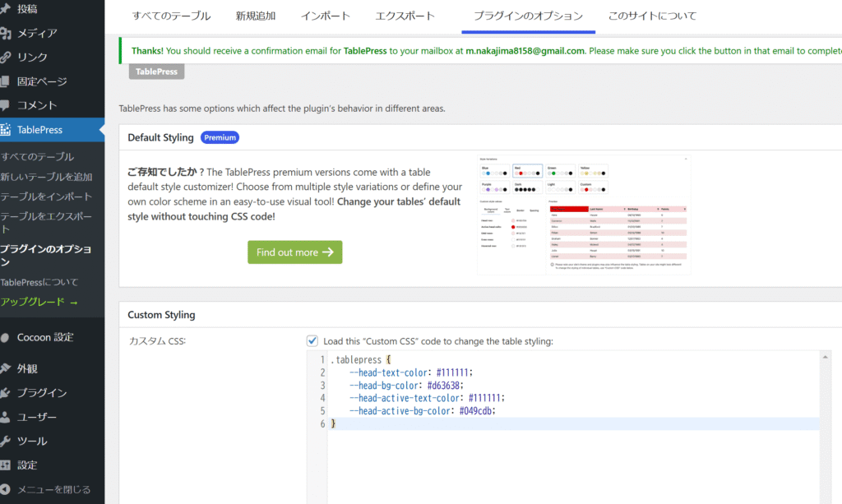This screenshot has width=842, height=504.
Task: Collapse menu with メニューを閉じる arrow icon
Action: pos(6,489)
